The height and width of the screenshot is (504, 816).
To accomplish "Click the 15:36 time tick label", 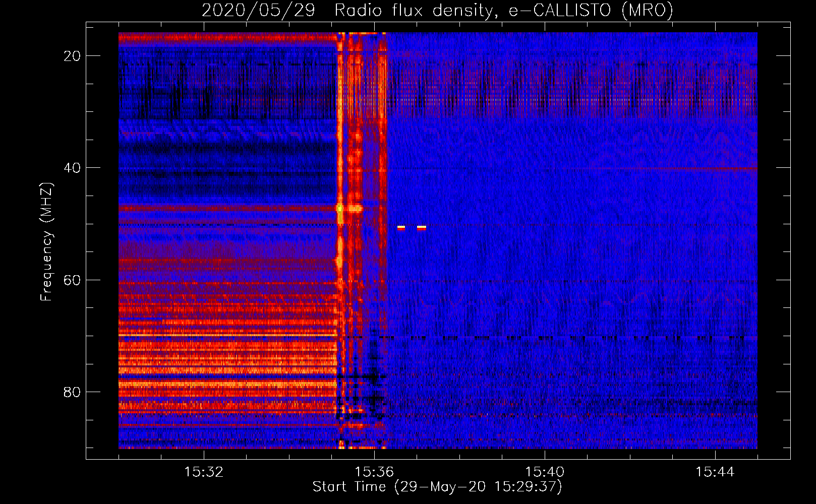I will point(374,472).
